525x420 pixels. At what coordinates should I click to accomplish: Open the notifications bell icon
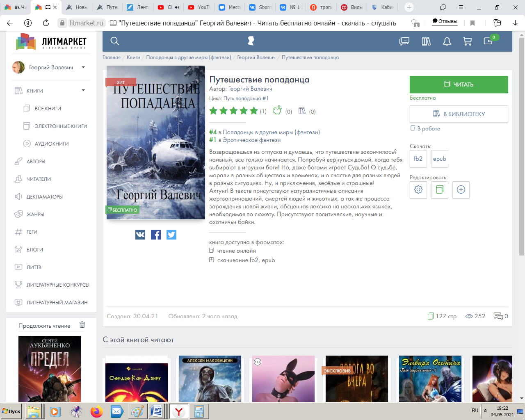[x=447, y=41]
